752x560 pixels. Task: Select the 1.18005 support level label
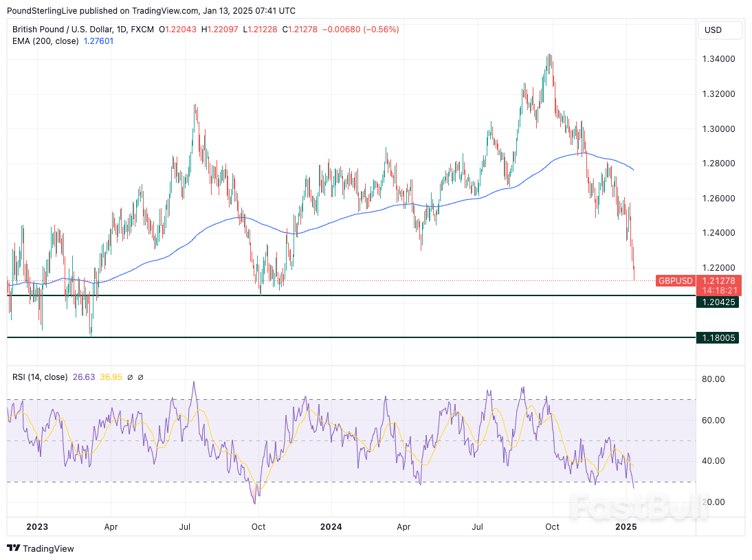click(718, 337)
